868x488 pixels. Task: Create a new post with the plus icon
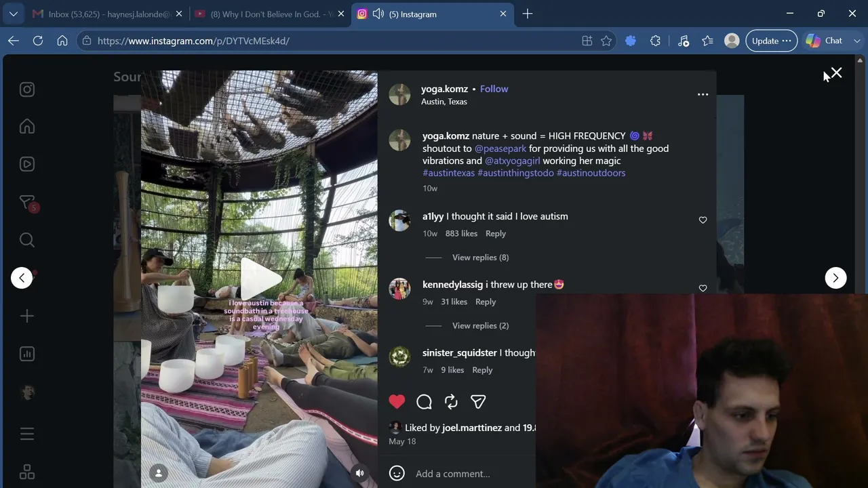pos(27,316)
